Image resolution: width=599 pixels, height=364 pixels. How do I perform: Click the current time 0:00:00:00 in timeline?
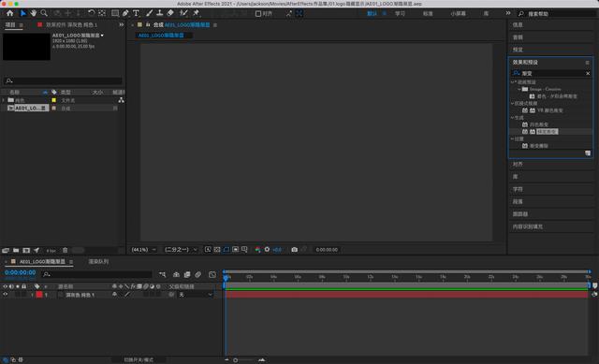[21, 272]
